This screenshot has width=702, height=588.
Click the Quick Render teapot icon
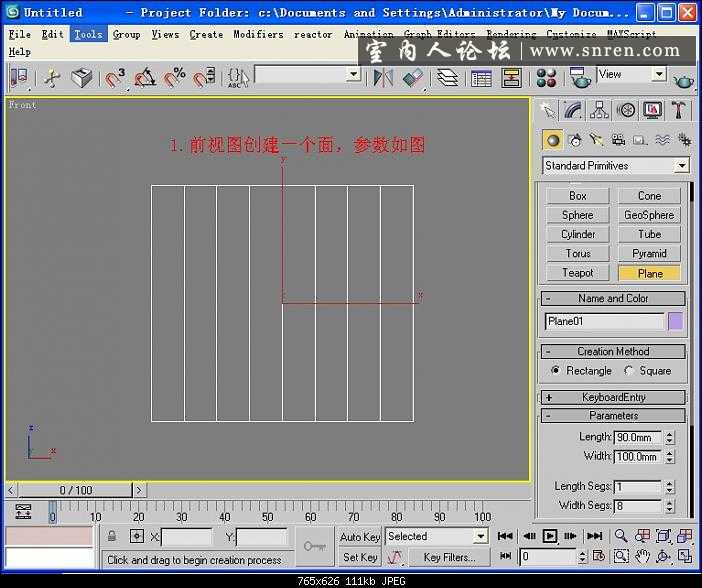coord(685,77)
